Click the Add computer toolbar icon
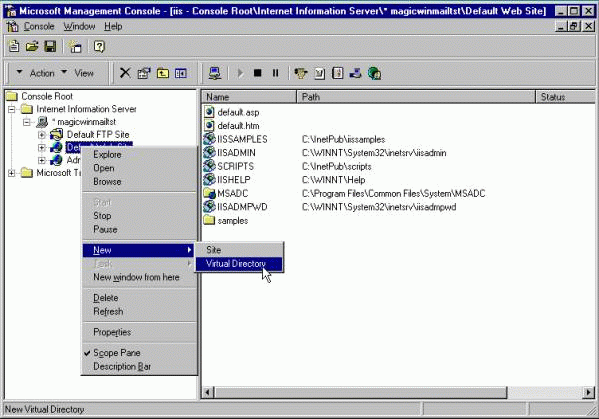The width and height of the screenshot is (599, 419). coord(215,73)
